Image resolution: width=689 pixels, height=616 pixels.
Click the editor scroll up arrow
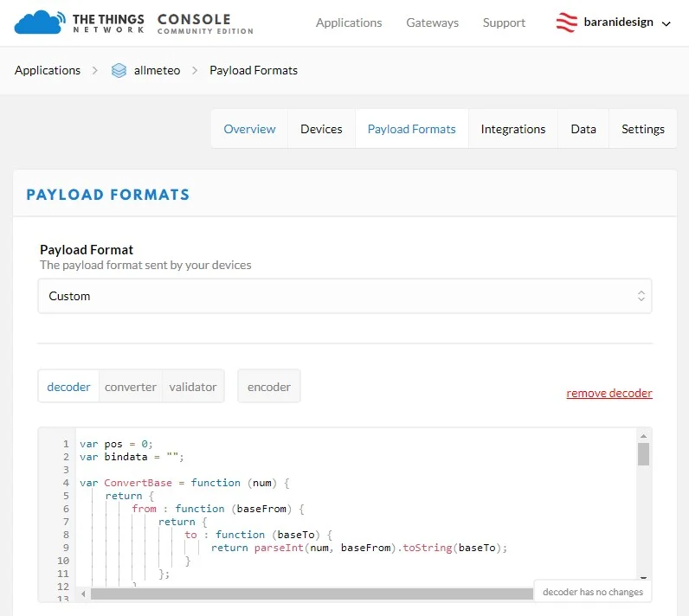pos(643,436)
